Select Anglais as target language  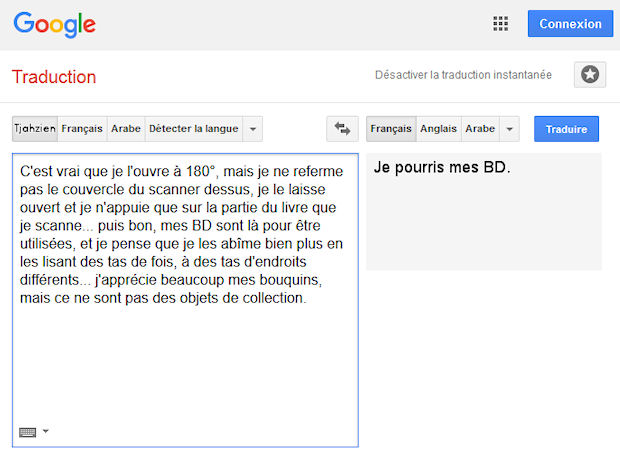[x=438, y=129]
